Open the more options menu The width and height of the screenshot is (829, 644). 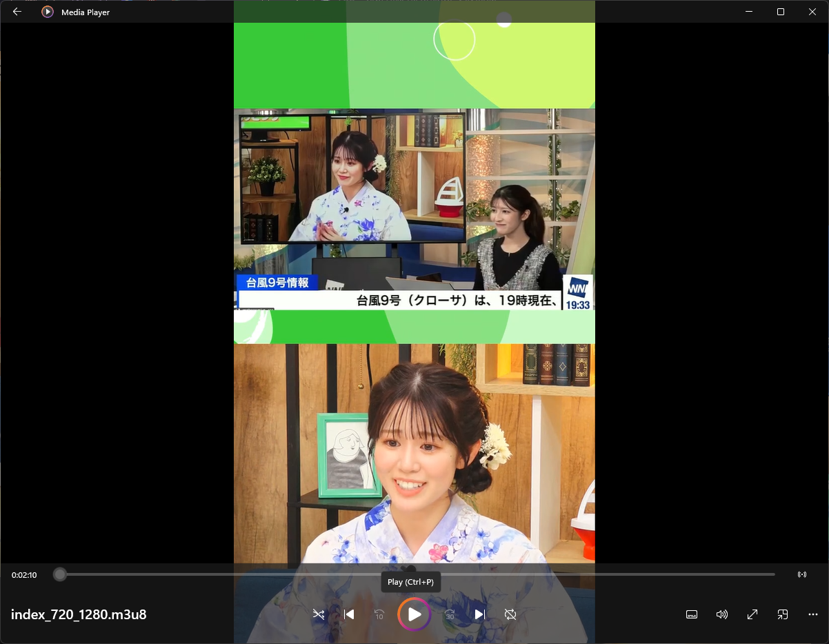point(813,614)
